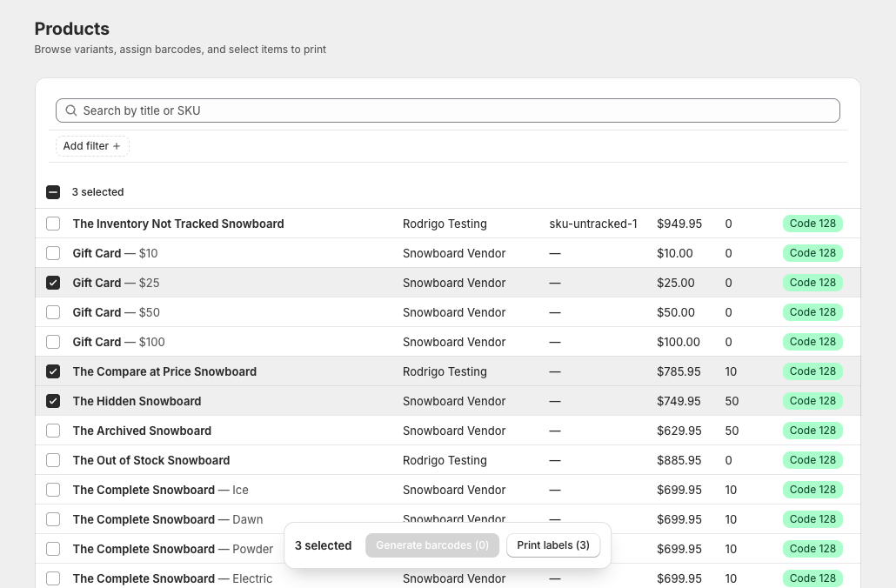Click Generate barcodes (0) button

(x=432, y=545)
